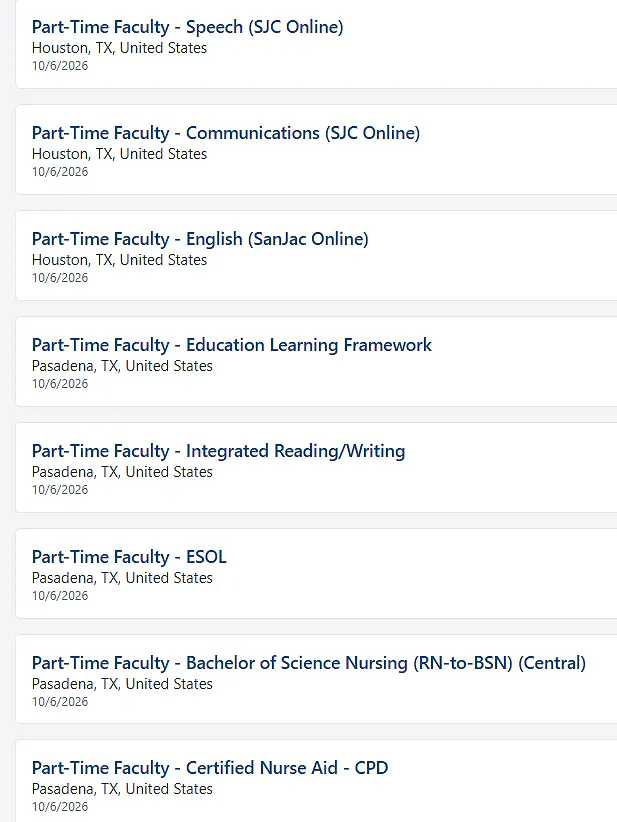617x822 pixels.
Task: Open Education Learning Framework faculty posting
Action: tap(232, 345)
